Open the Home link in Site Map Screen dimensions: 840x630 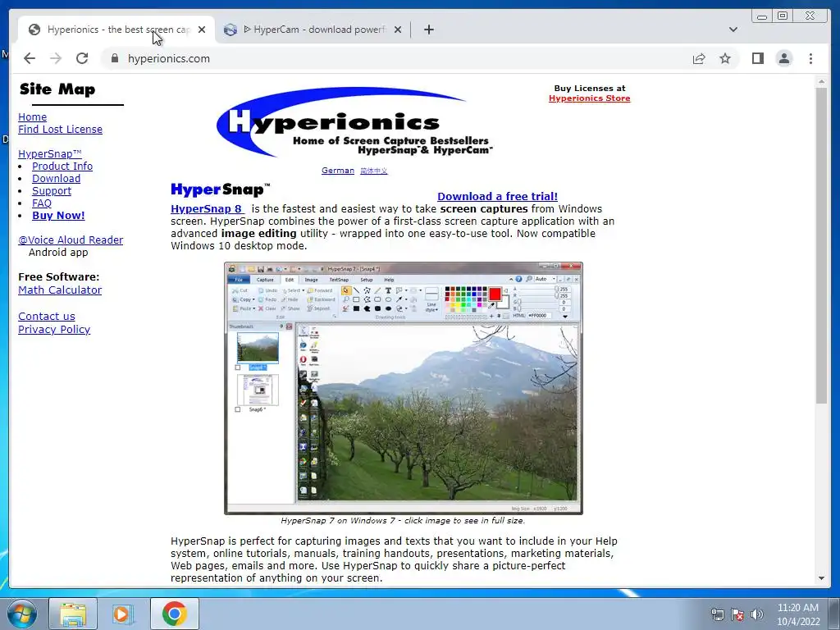pyautogui.click(x=32, y=116)
